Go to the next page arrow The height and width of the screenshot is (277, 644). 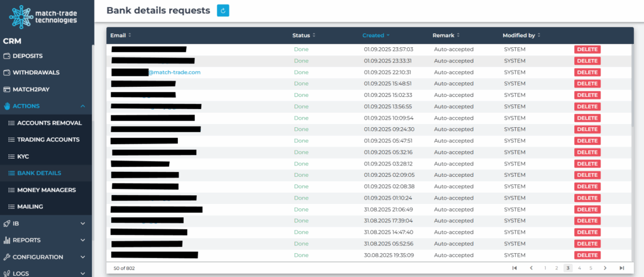coord(605,268)
